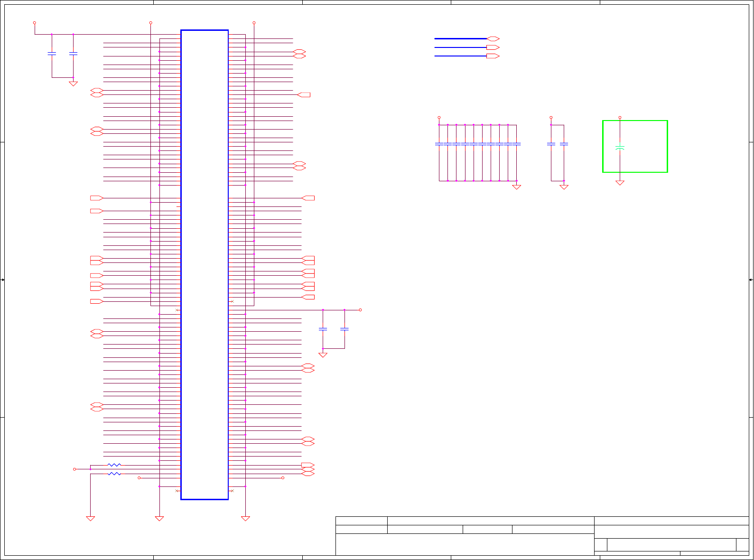Image resolution: width=754 pixels, height=560 pixels.
Task: Select the rightmost capacitor in the ten-capacitor bank
Action: point(516,143)
